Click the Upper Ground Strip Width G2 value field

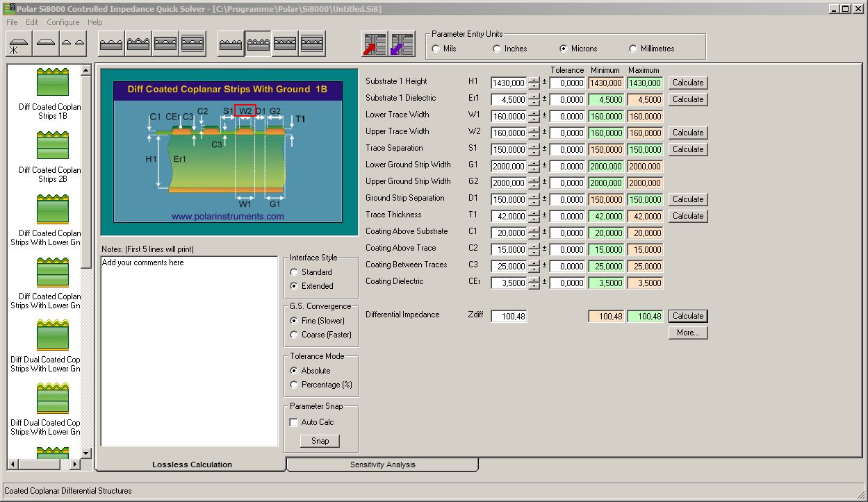click(509, 183)
